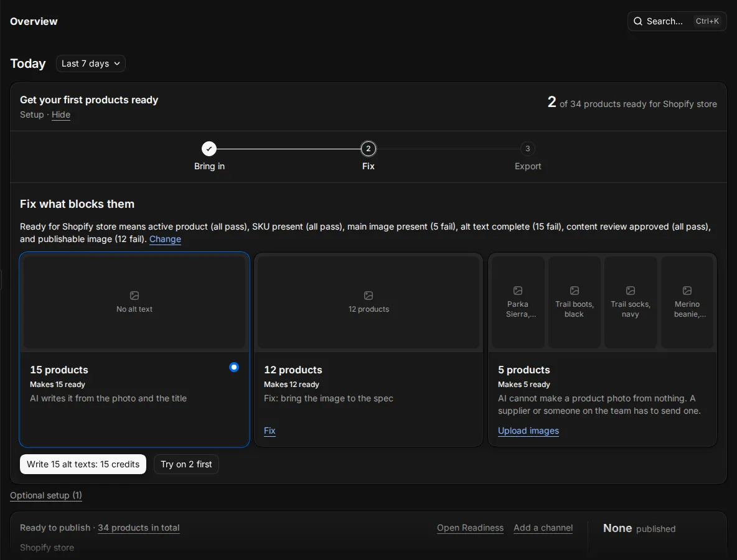Open the Trail boots, black thumbnail
Screen dimensions: 737x560
click(575, 302)
